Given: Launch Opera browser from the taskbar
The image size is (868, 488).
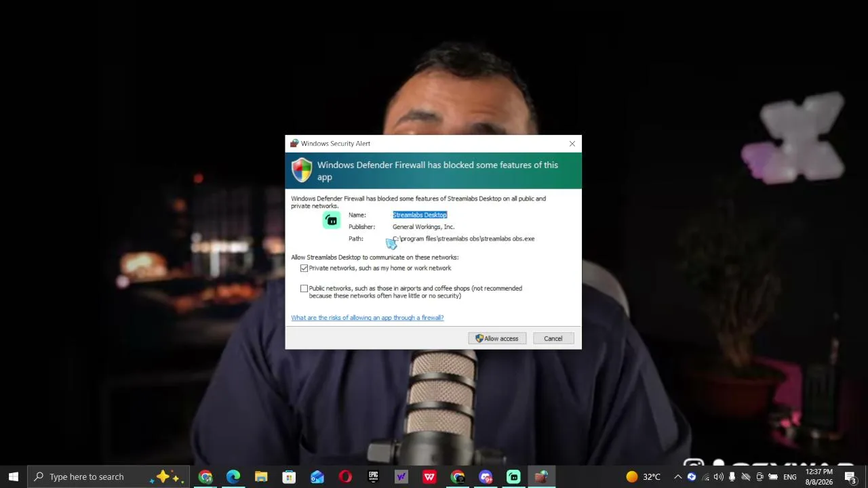Looking at the screenshot, I should [345, 476].
